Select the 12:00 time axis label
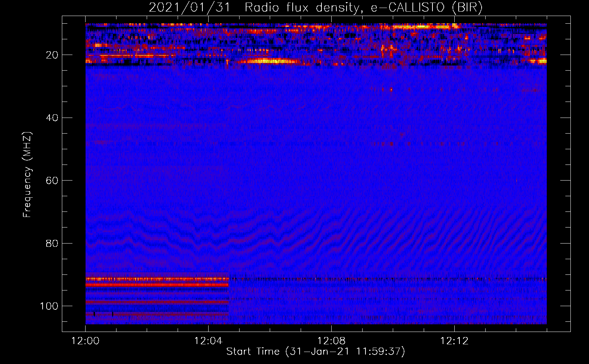Screen dimensions: 589x364 (x=86, y=341)
